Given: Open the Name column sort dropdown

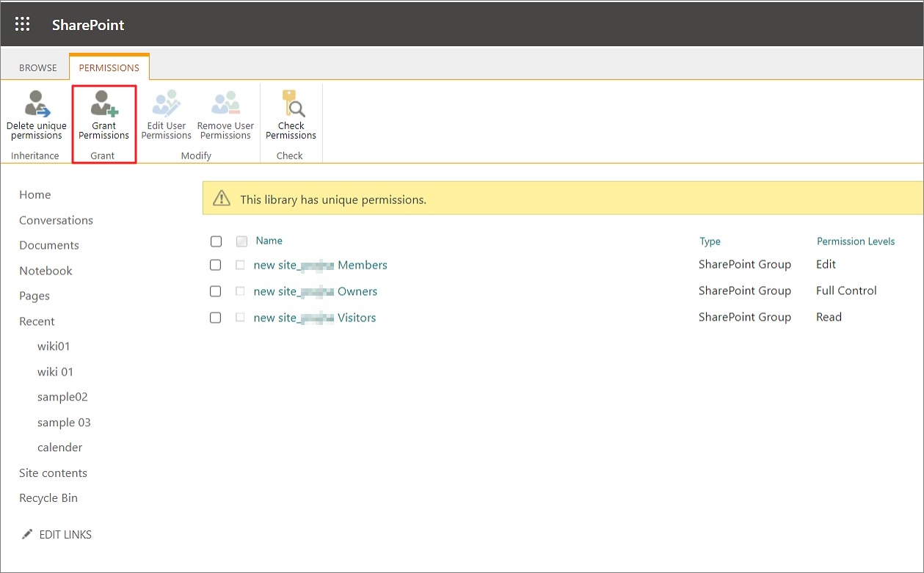Looking at the screenshot, I should (x=269, y=241).
